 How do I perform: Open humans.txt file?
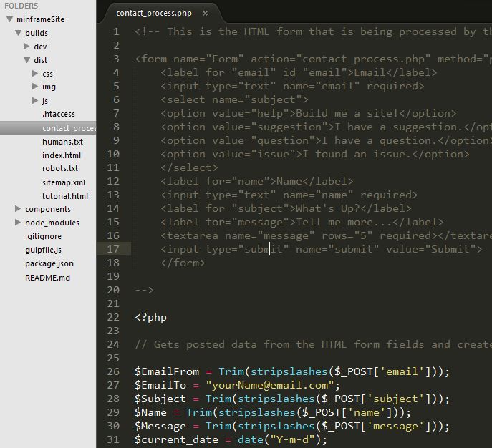63,142
